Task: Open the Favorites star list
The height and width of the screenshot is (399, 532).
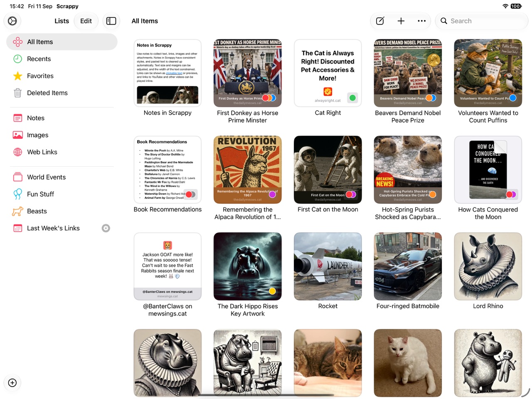Action: tap(62, 76)
